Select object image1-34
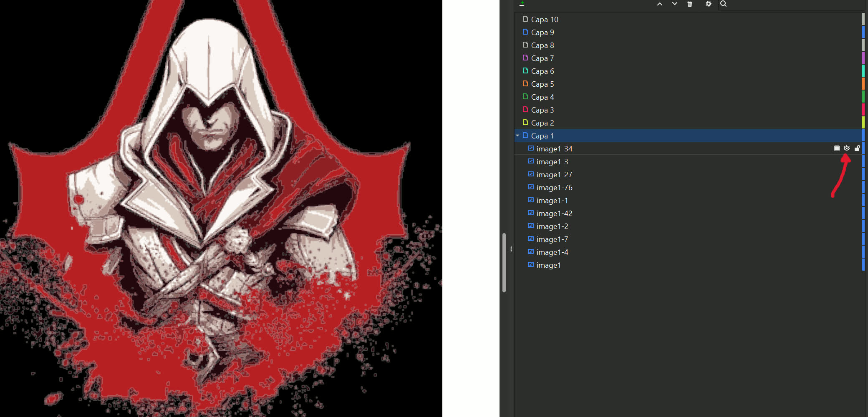This screenshot has height=417, width=868. click(554, 148)
